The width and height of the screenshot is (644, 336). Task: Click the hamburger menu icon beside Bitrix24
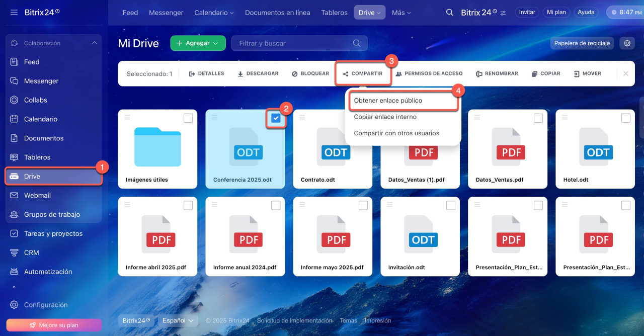14,12
